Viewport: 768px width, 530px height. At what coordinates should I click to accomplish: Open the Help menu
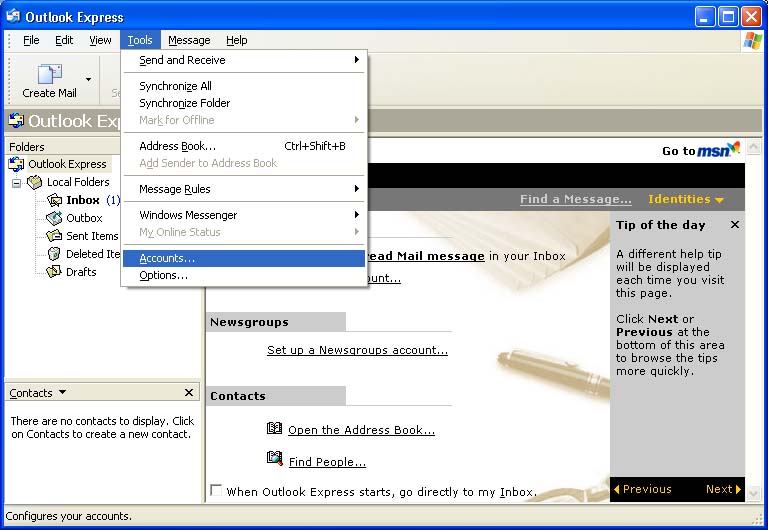point(237,40)
